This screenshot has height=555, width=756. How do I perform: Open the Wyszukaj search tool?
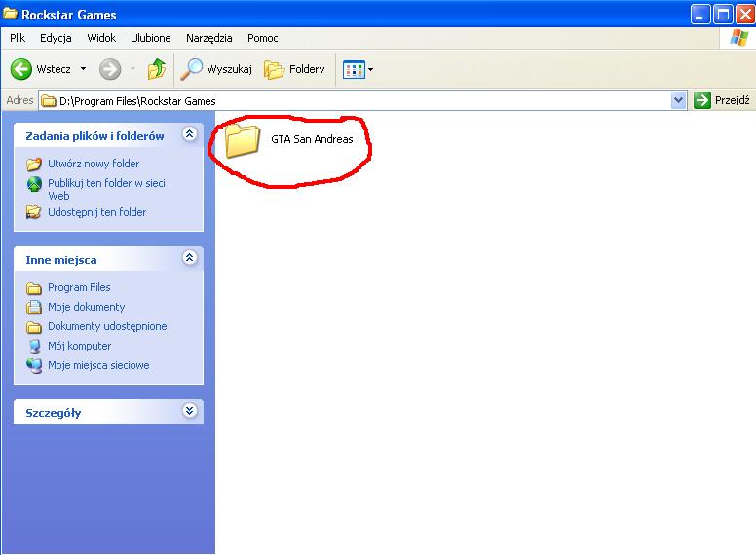point(216,69)
